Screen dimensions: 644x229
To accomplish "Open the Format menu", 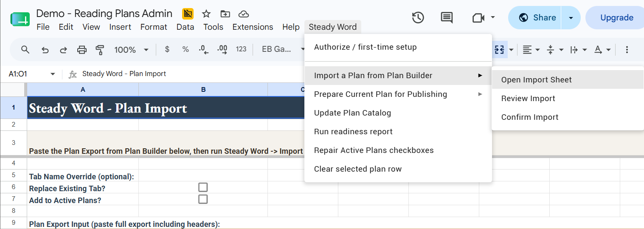I will tap(154, 27).
